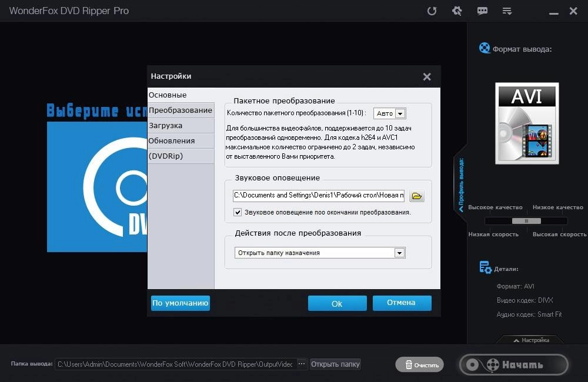
Task: Click the three-dots browse output folder button
Action: (302, 364)
